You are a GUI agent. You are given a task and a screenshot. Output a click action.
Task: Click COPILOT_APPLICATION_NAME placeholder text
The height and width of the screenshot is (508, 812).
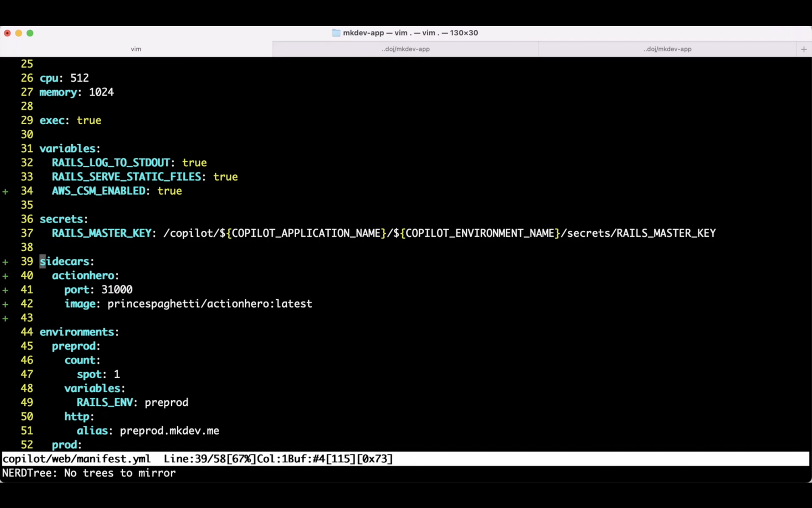point(306,233)
